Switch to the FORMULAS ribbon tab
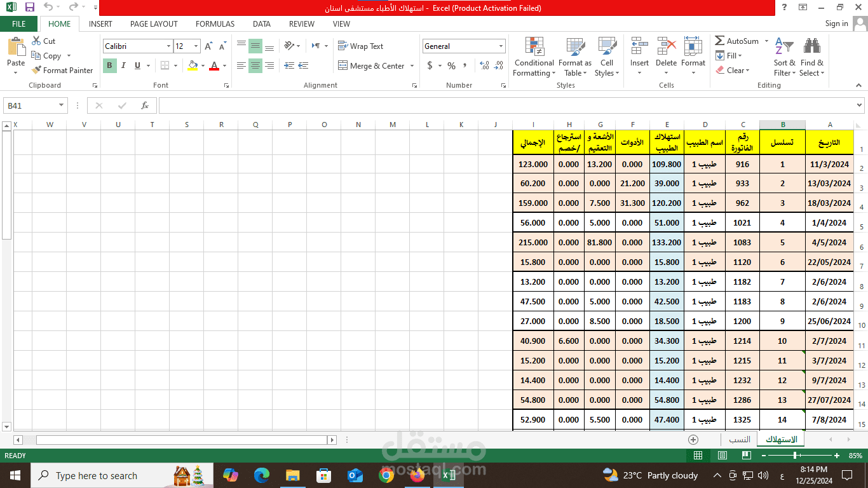 [x=215, y=24]
